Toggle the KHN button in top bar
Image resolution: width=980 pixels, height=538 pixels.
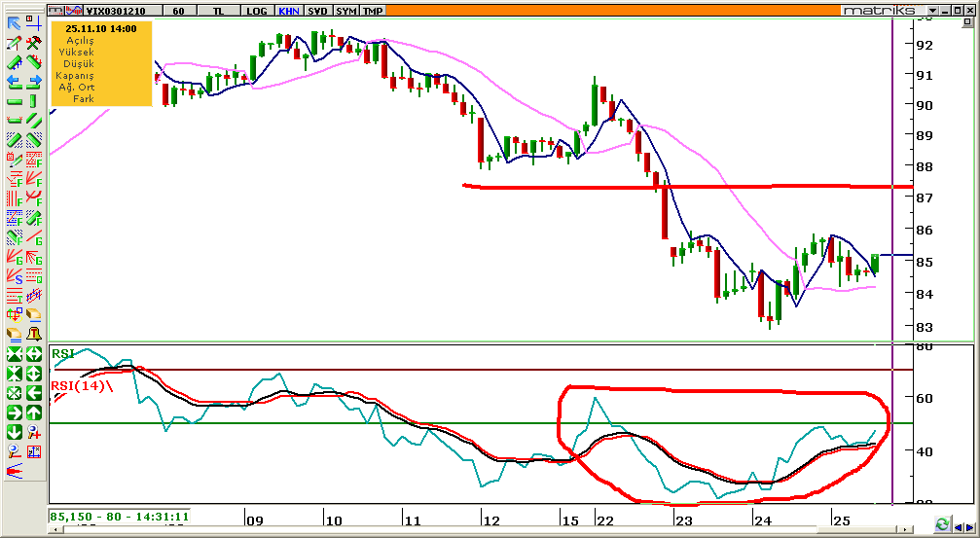point(289,11)
